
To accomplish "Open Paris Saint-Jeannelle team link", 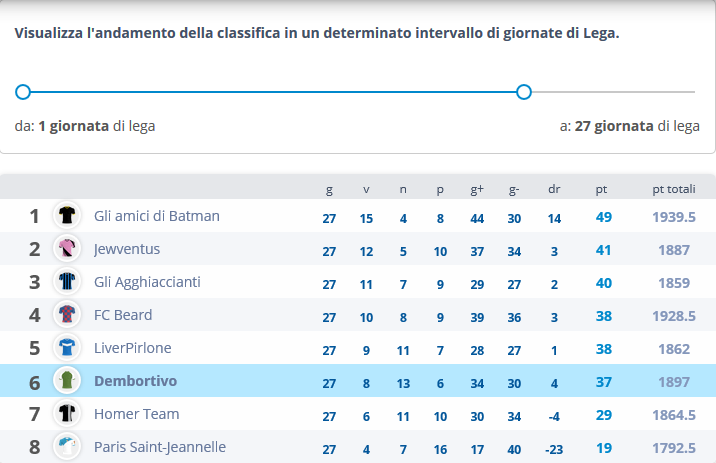I will (x=160, y=447).
